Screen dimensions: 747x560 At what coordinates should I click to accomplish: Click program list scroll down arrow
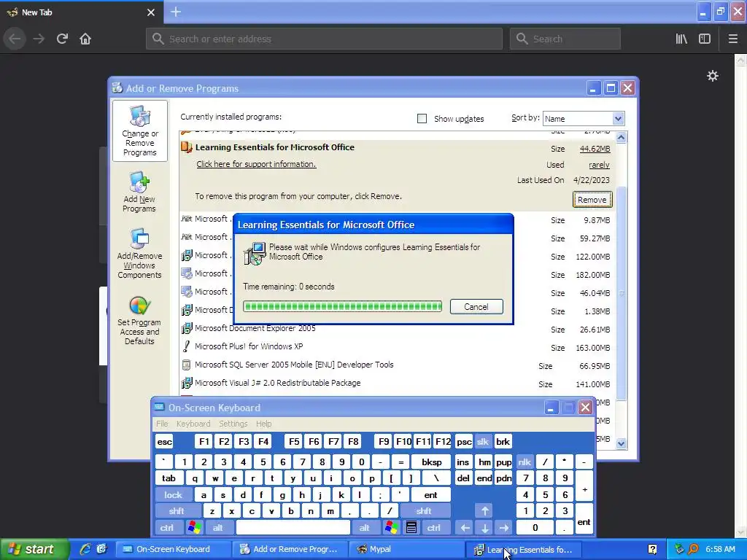point(621,443)
